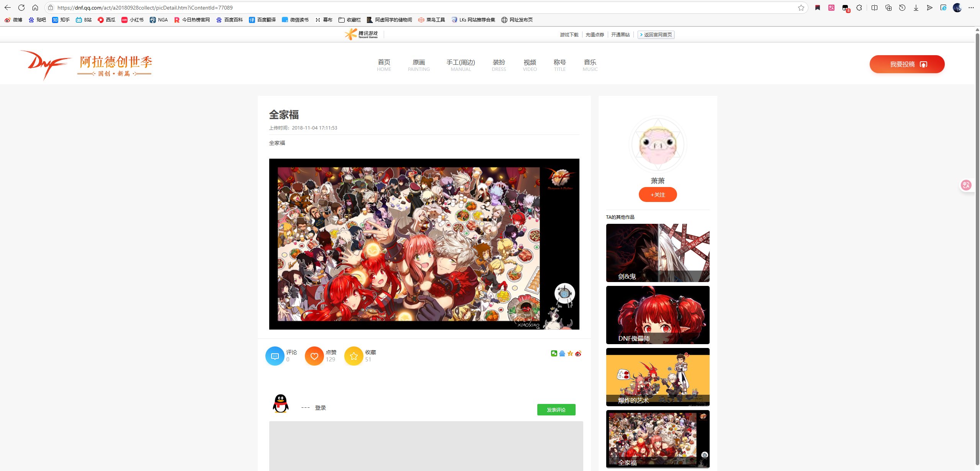Open browser home page icon
Image resolution: width=980 pixels, height=471 pixels.
coord(35,8)
